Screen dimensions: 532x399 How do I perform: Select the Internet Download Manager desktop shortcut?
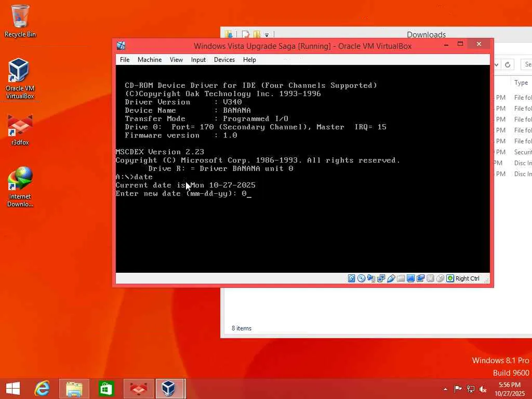(20, 187)
